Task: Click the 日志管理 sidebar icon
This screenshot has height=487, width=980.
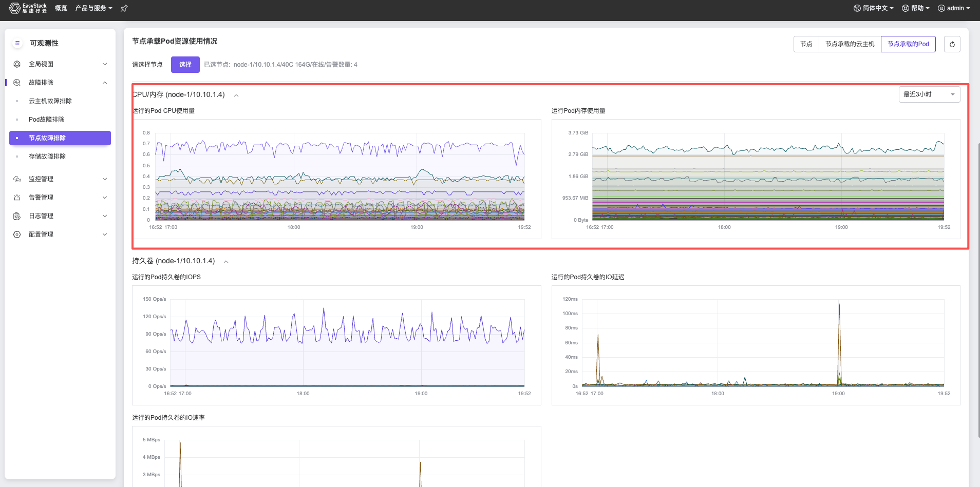Action: 17,216
